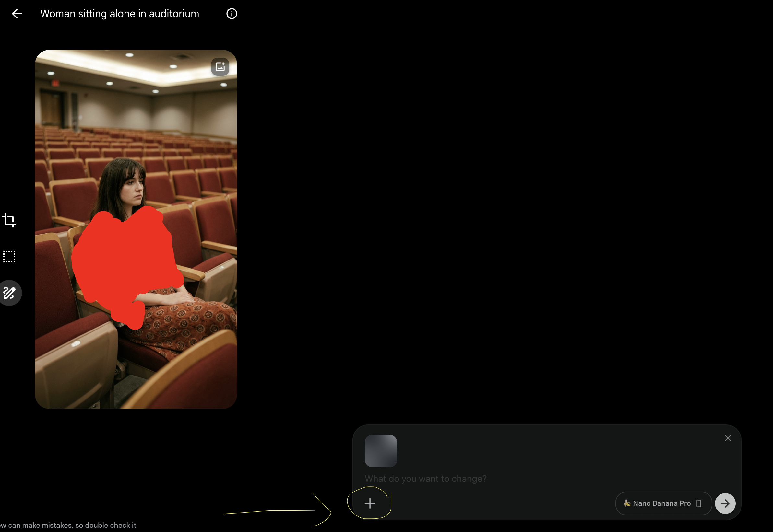Go back using the left arrow
773x532 pixels.
[x=17, y=14]
